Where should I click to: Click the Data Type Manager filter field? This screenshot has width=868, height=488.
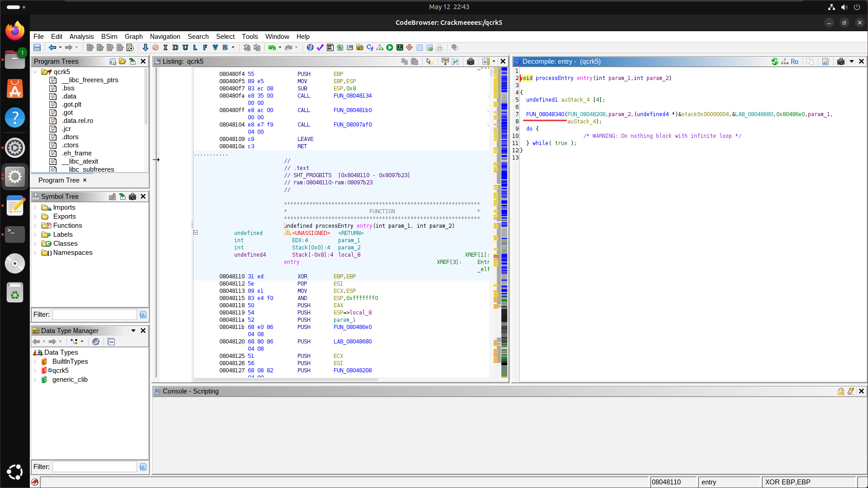[x=94, y=467]
